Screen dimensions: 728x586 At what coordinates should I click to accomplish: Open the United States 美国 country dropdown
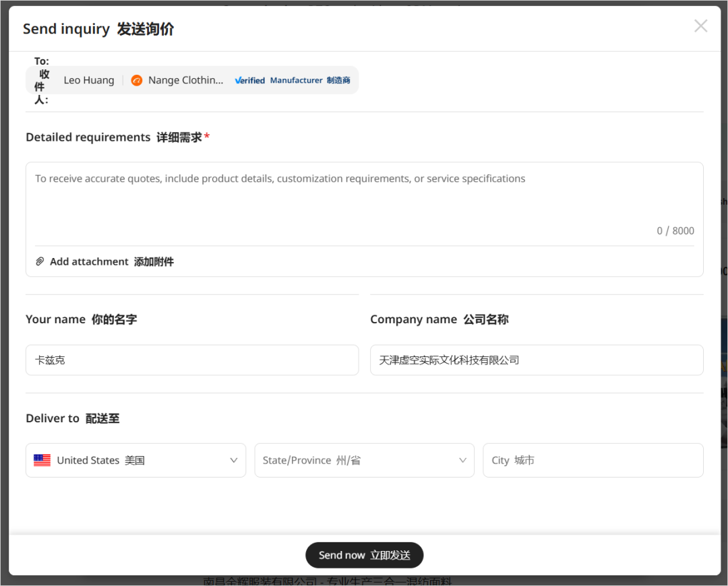pos(135,460)
